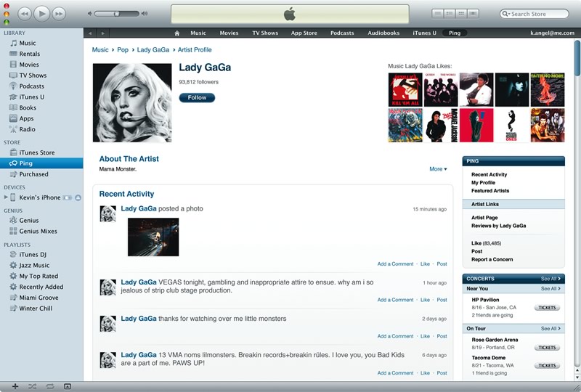Eject Kevin's iPhone

(x=78, y=197)
